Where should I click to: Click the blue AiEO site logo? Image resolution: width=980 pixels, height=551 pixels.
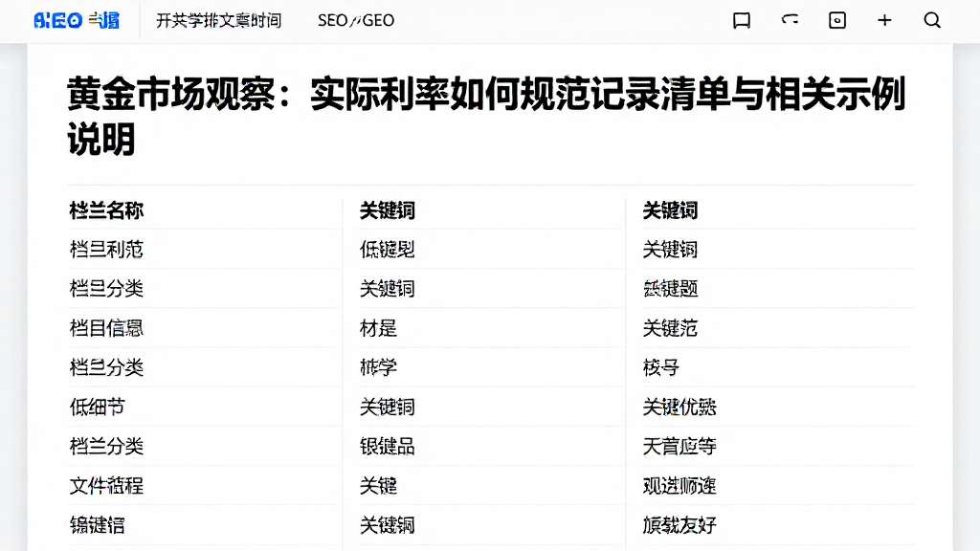pyautogui.click(x=77, y=21)
